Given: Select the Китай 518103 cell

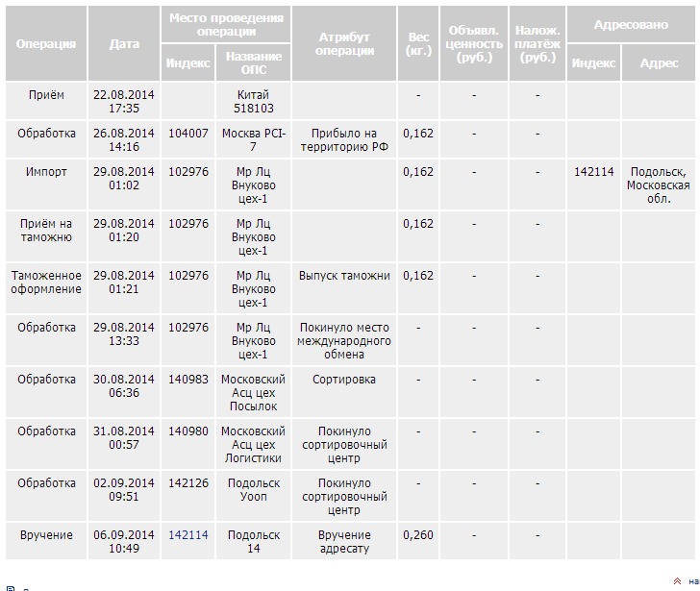Looking at the screenshot, I should point(253,102).
